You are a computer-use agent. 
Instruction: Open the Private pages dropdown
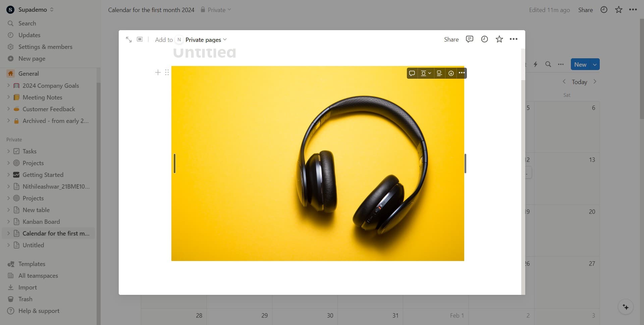[x=205, y=40]
